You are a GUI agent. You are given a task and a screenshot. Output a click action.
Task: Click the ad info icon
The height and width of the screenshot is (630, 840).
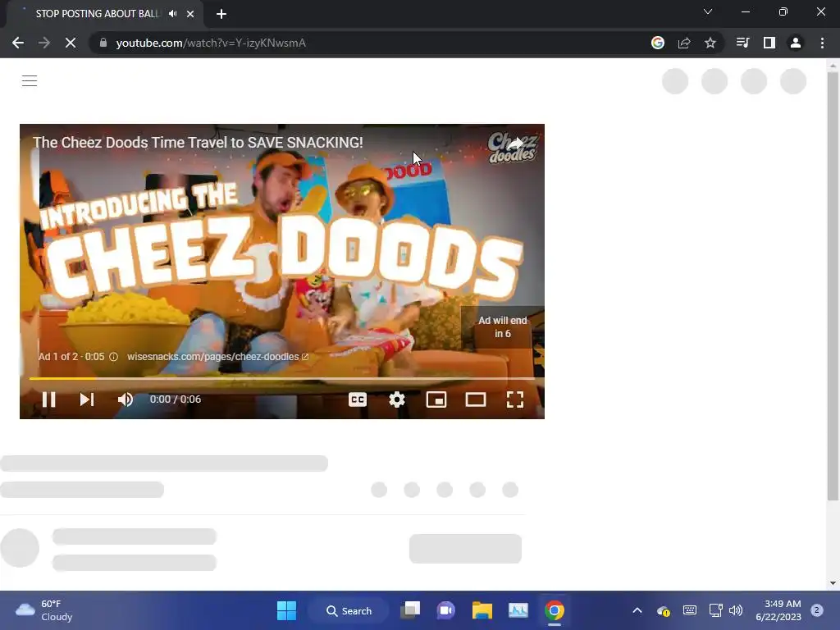coord(113,357)
